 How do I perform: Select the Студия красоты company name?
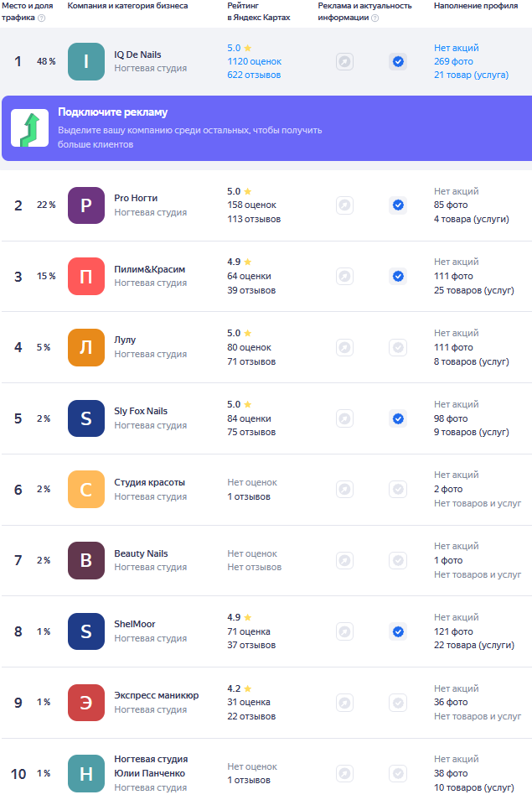149,482
